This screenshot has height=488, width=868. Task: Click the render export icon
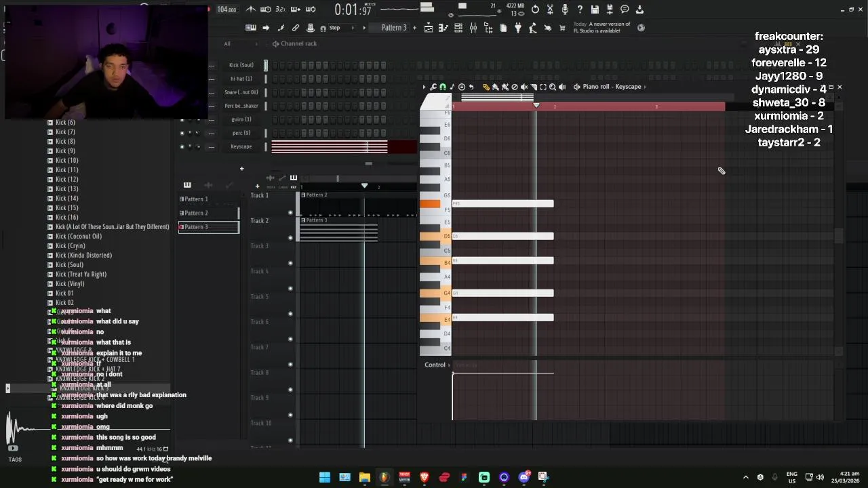tap(610, 9)
